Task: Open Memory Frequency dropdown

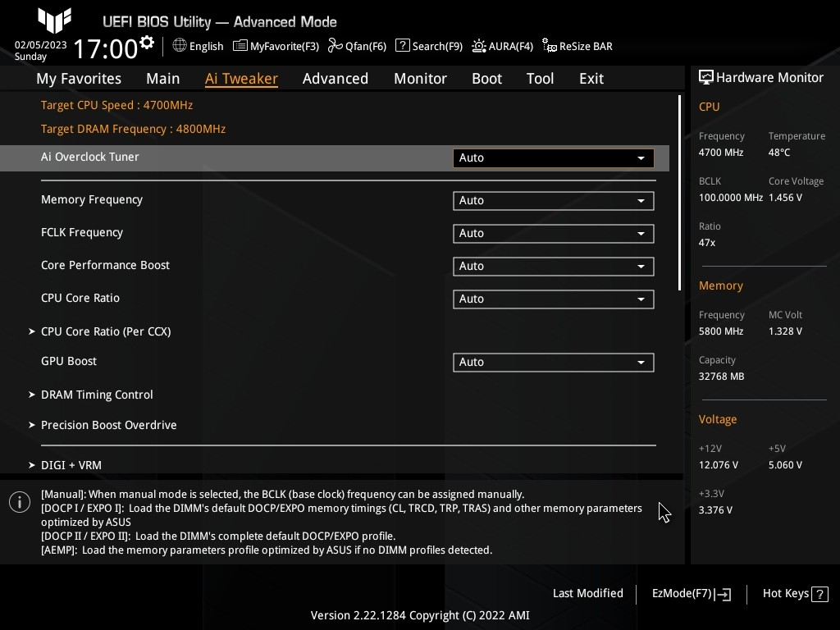Action: click(x=553, y=200)
